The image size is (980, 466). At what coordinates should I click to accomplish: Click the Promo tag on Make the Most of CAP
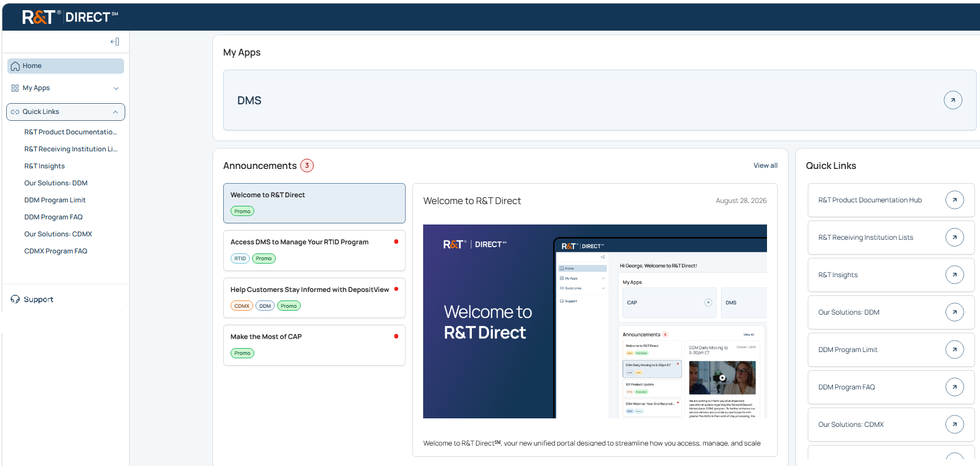pos(242,353)
